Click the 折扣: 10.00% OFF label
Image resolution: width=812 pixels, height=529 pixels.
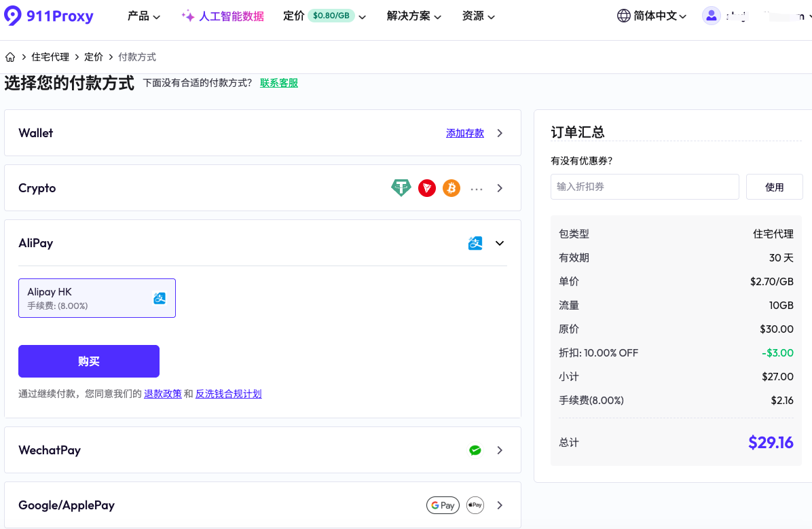[x=598, y=353]
